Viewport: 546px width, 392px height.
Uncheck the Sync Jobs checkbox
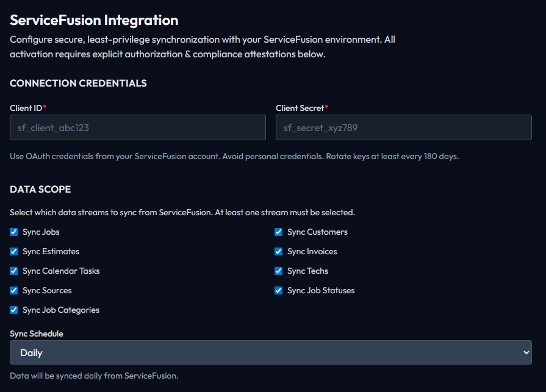pos(13,232)
